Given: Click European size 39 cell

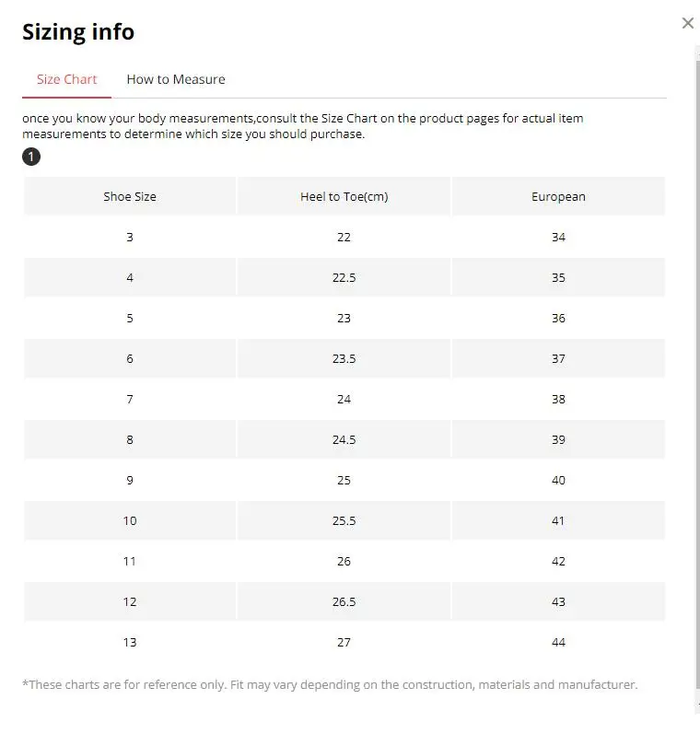Looking at the screenshot, I should (x=558, y=439).
